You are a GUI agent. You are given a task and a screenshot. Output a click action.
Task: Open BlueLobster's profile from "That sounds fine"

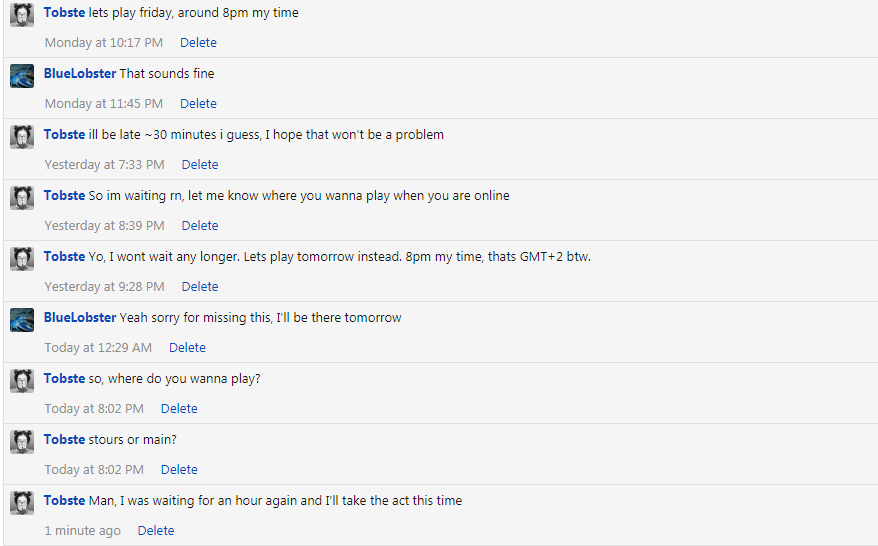pos(80,74)
